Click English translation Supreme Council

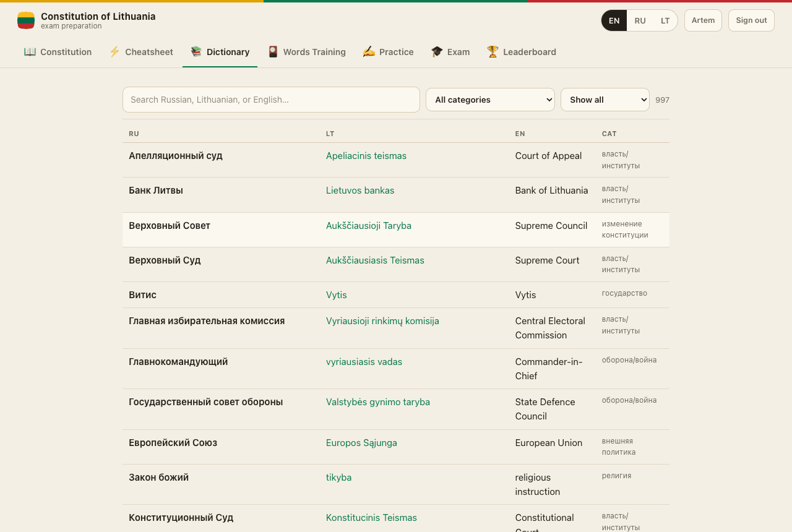click(x=551, y=226)
